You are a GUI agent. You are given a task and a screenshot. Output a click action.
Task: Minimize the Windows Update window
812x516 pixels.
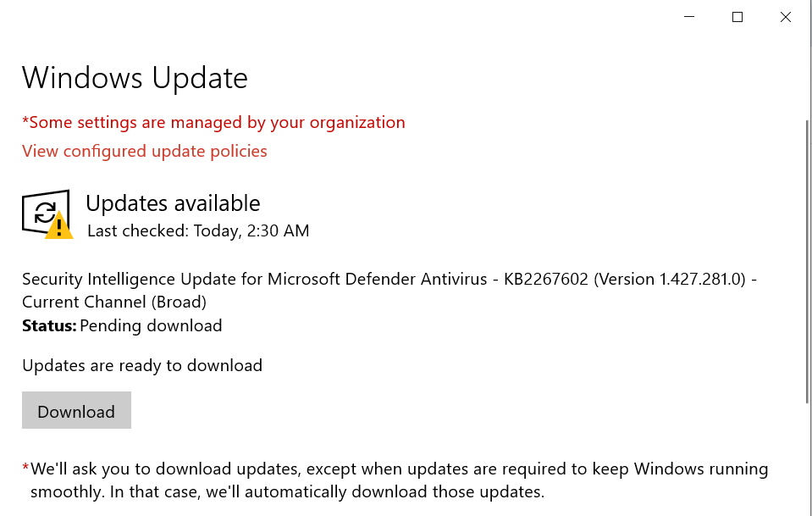click(x=689, y=17)
